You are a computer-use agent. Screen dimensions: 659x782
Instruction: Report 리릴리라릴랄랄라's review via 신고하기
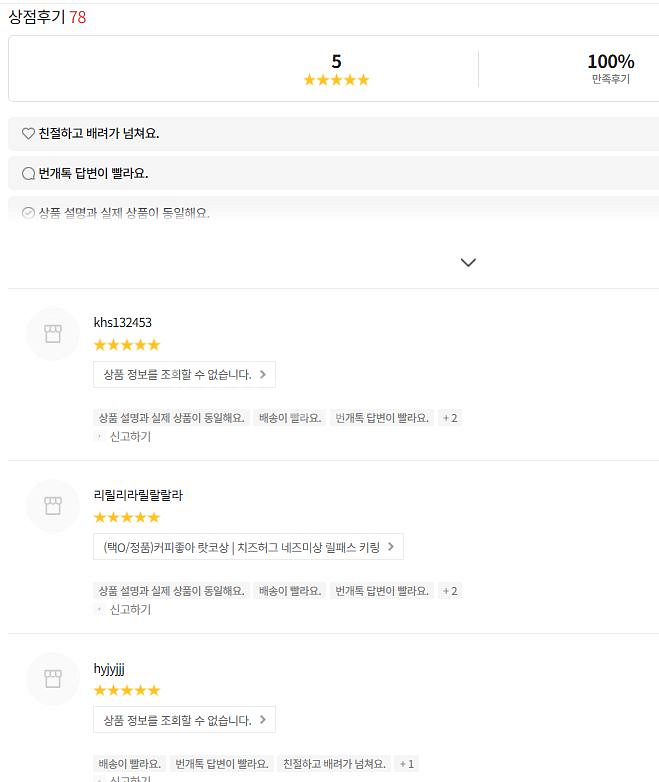pos(129,610)
